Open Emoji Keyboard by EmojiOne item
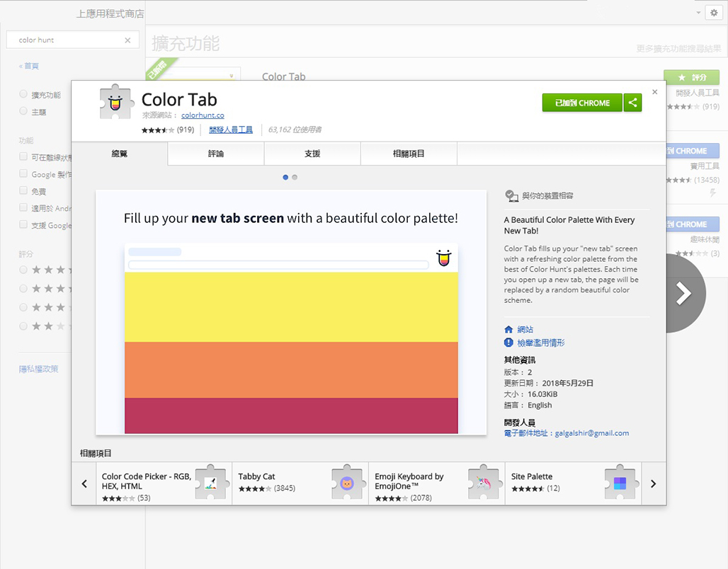The image size is (728, 569). (437, 483)
